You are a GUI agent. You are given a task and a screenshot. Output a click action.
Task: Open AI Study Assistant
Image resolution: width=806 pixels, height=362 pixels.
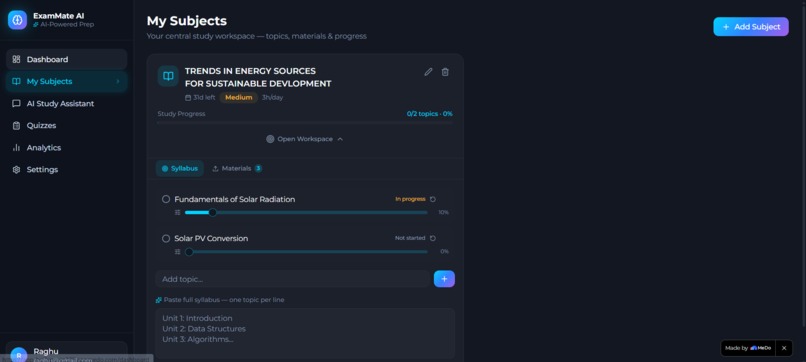pos(66,103)
